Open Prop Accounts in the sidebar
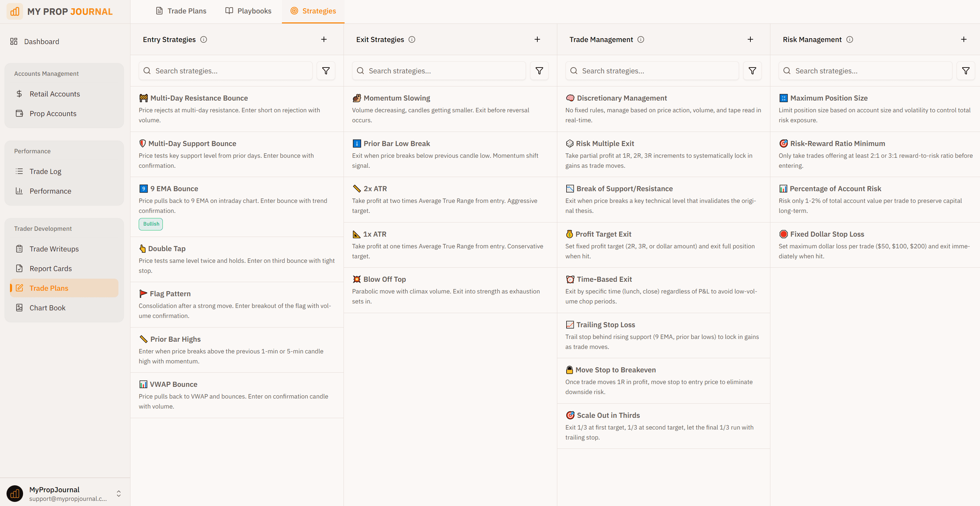This screenshot has height=506, width=980. [x=64, y=113]
